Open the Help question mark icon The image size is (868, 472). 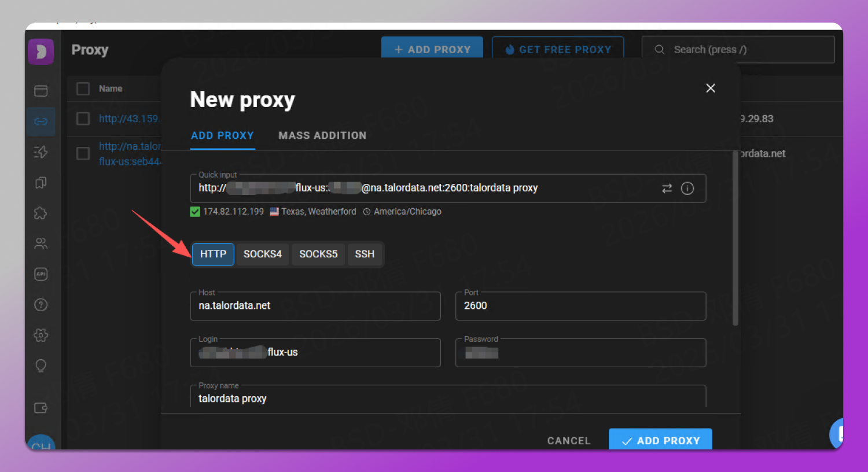(41, 304)
